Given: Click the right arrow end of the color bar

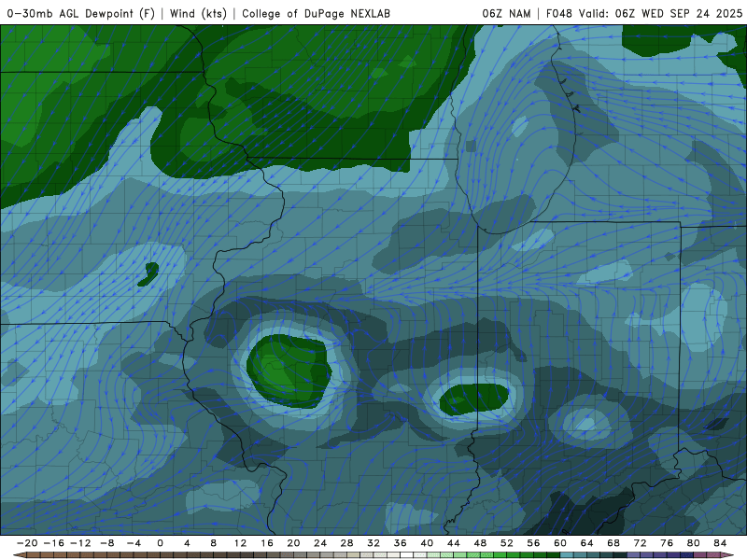Looking at the screenshot, I should click(727, 555).
